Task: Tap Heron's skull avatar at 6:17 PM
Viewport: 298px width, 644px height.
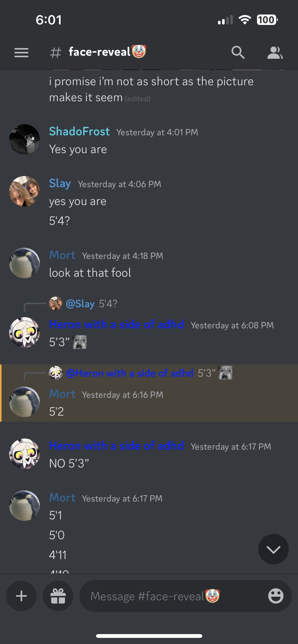Action: [x=24, y=454]
